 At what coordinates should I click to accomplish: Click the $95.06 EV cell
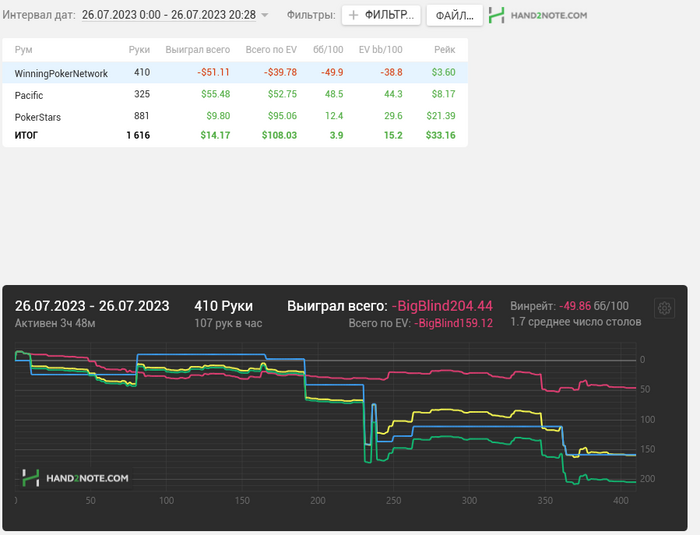point(282,116)
